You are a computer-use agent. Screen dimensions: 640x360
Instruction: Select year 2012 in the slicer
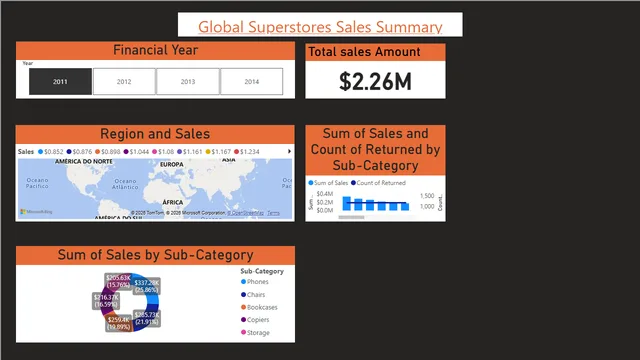(124, 82)
